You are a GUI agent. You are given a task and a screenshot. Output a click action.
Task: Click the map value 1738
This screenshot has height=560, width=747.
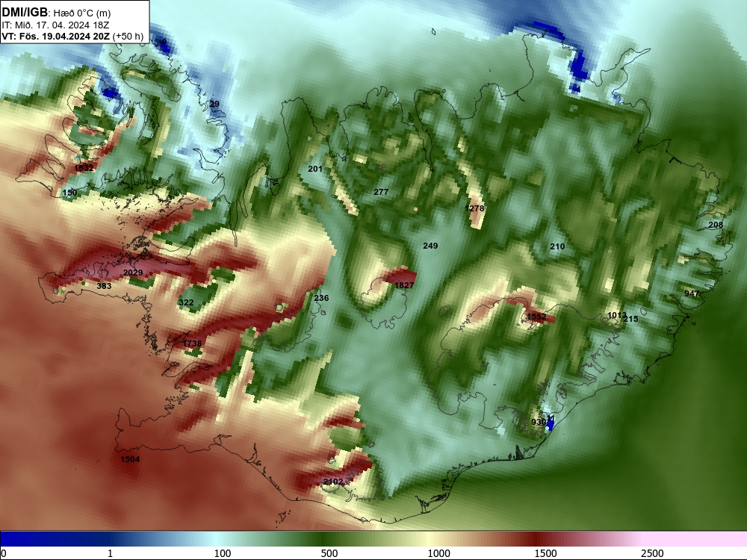192,343
